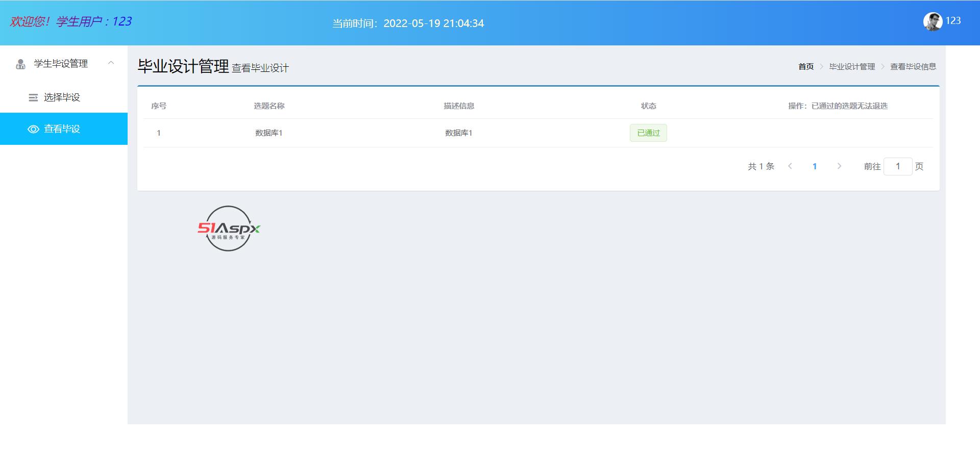This screenshot has width=980, height=460.
Task: Click the 查看毕设信息 breadcrumb
Action: tap(913, 67)
